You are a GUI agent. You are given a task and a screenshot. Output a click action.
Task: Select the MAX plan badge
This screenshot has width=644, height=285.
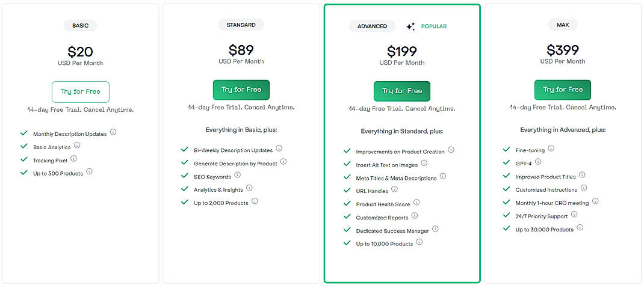click(563, 25)
